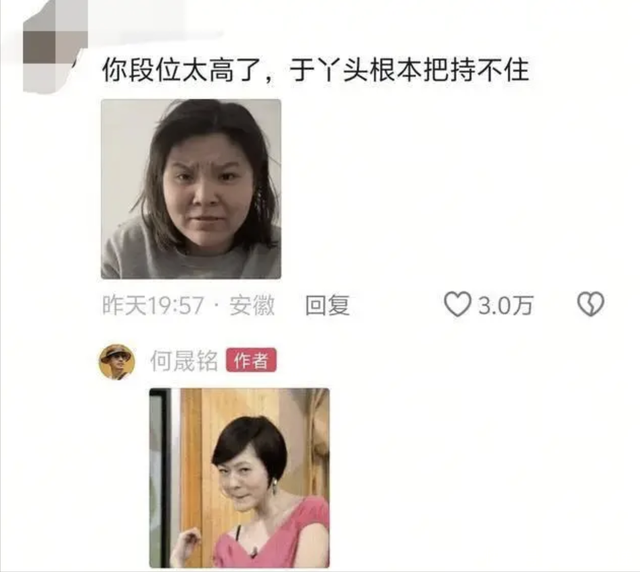The width and height of the screenshot is (640, 572).
Task: Select the phrase 于丫头根本把持不住
Action: pos(409,70)
